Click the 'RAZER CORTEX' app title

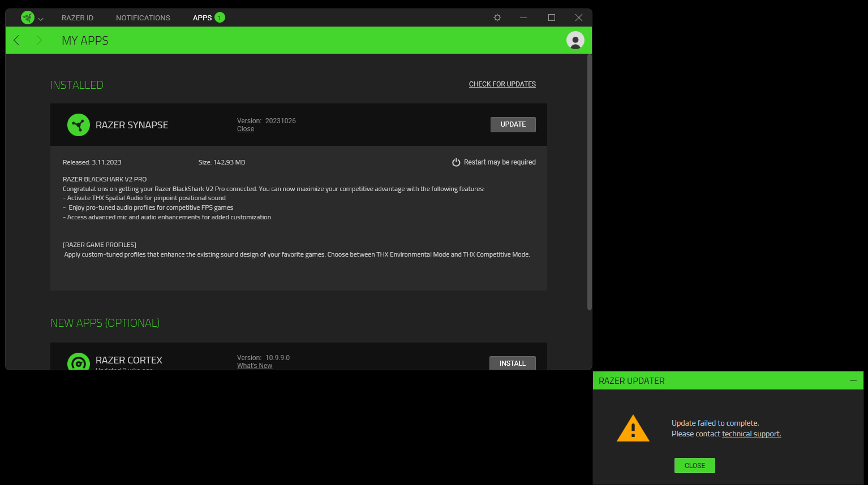tap(129, 360)
